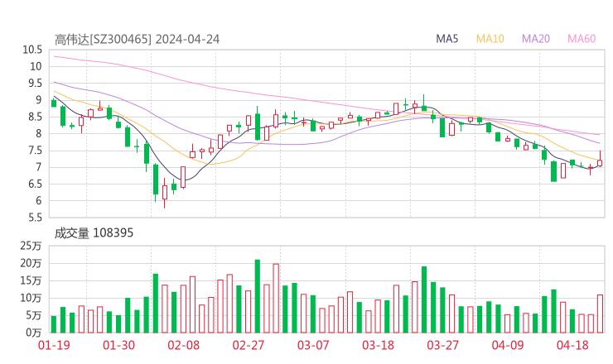Click the 25万 volume axis label
The image size is (613, 364).
pyautogui.click(x=31, y=246)
